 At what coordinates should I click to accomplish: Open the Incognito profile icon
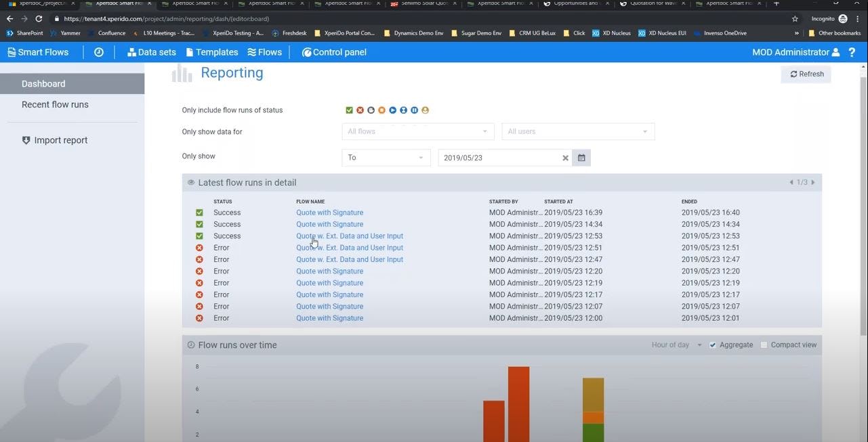tap(843, 19)
